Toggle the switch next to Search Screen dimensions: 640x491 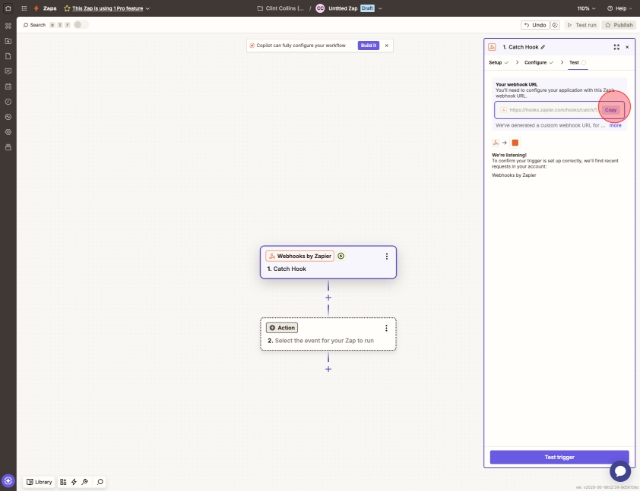tap(80, 25)
